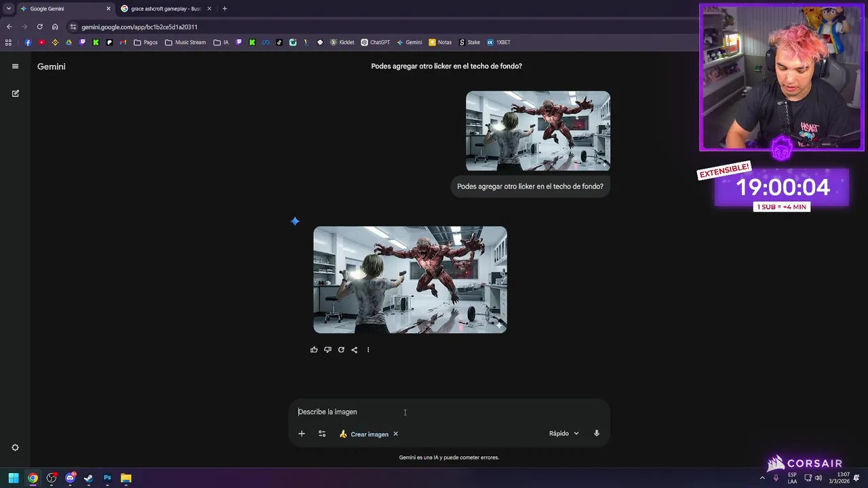868x488 pixels.
Task: Regenerate the response with redo icon
Action: 341,350
